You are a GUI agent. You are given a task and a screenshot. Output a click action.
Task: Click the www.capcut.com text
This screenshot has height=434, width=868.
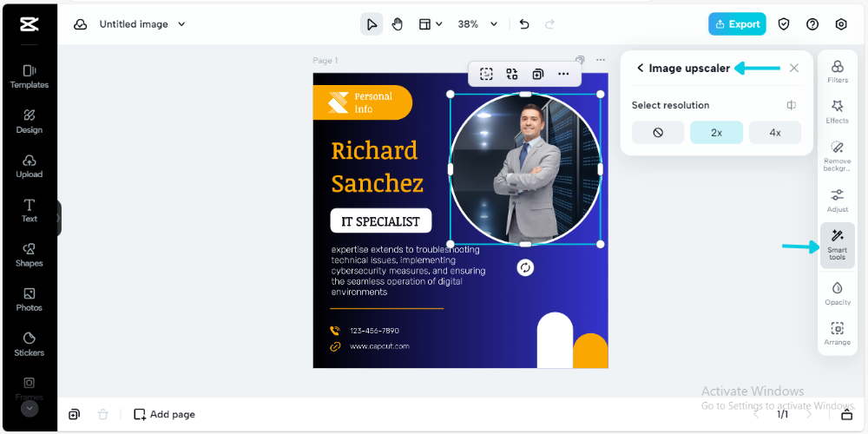pyautogui.click(x=380, y=346)
